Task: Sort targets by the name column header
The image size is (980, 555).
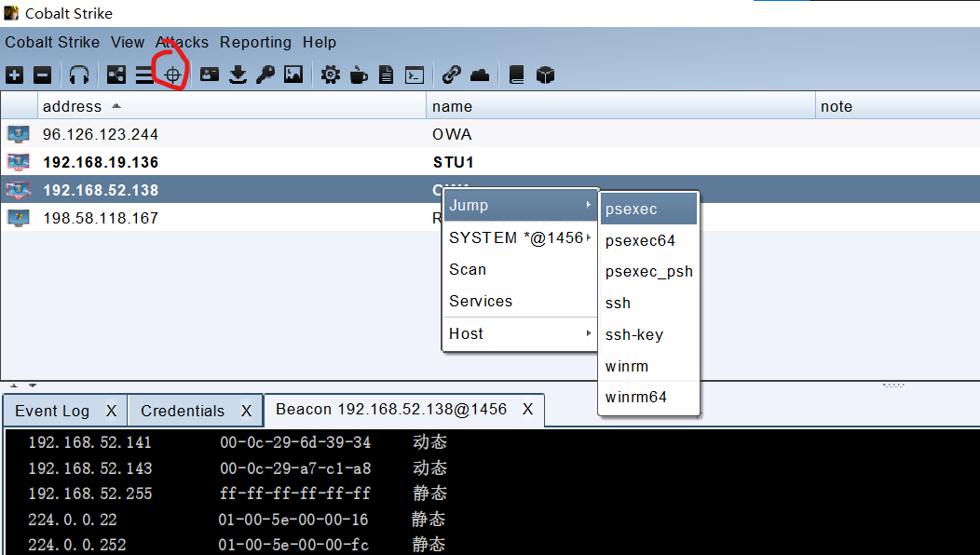Action: click(621, 106)
